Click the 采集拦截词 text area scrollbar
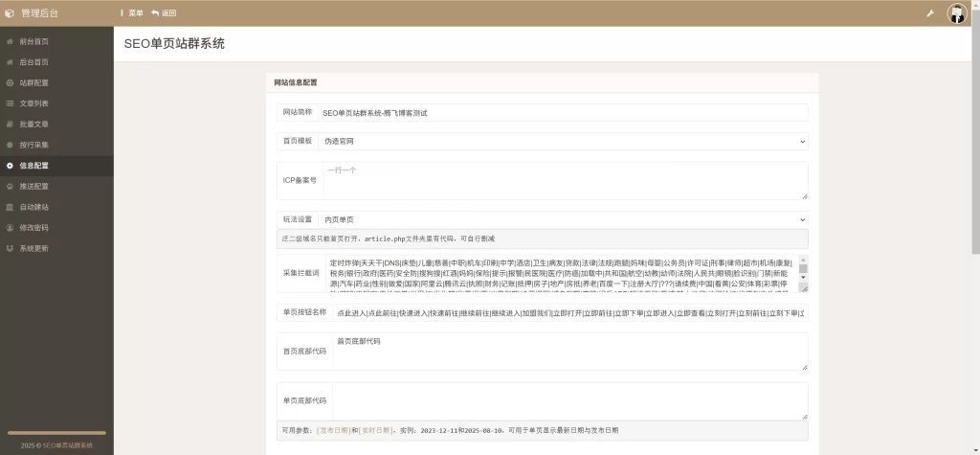Viewport: 980px width, 455px height. coord(803,269)
